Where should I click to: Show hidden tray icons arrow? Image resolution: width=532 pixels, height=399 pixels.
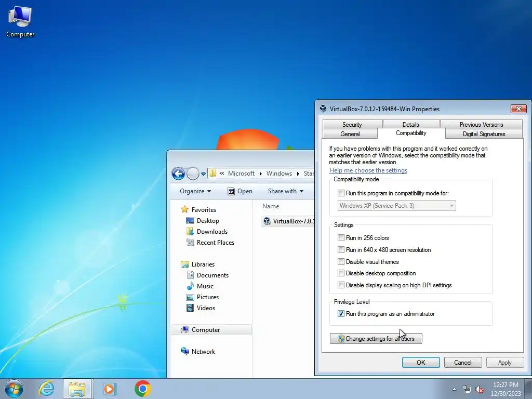tap(454, 389)
